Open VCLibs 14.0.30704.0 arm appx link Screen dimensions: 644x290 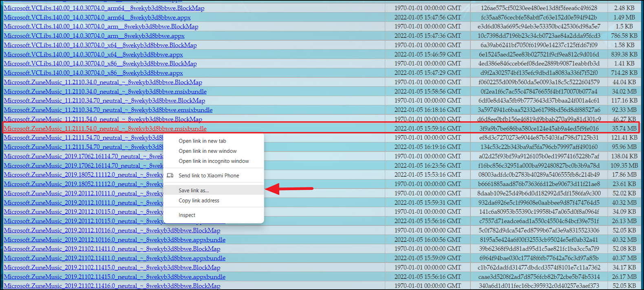click(x=94, y=36)
